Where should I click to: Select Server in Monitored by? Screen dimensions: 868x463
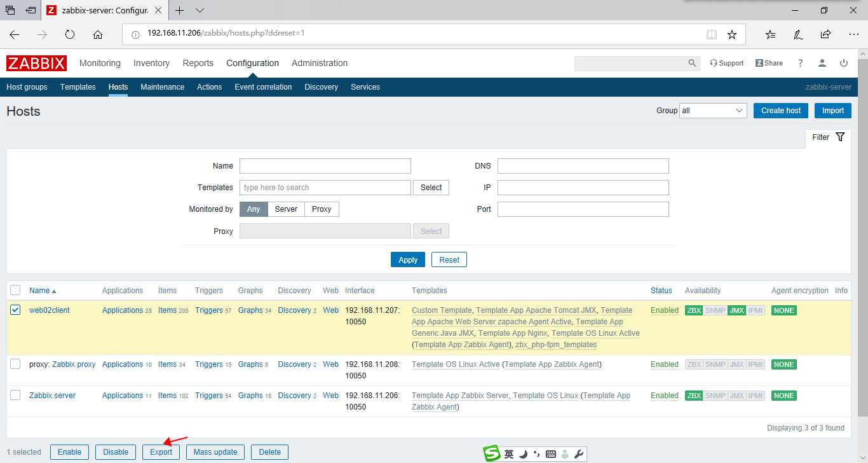pyautogui.click(x=286, y=209)
